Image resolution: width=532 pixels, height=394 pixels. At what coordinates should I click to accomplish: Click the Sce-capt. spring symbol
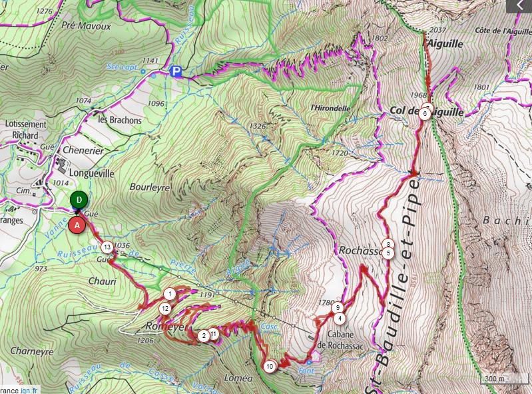point(143,71)
